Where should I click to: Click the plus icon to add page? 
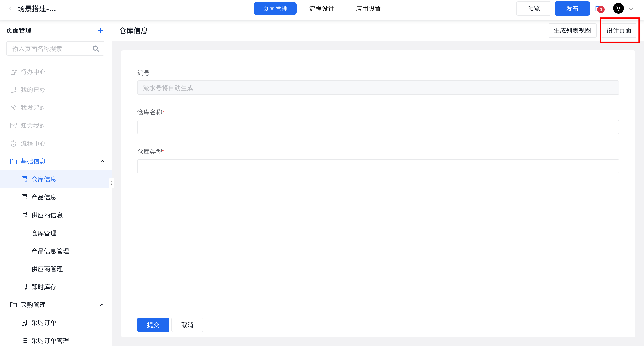click(x=100, y=30)
